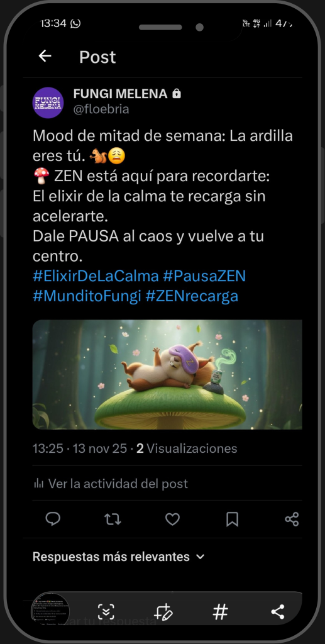Open the #ElixirDeLaCalma hashtag
The image size is (325, 644).
(x=95, y=276)
